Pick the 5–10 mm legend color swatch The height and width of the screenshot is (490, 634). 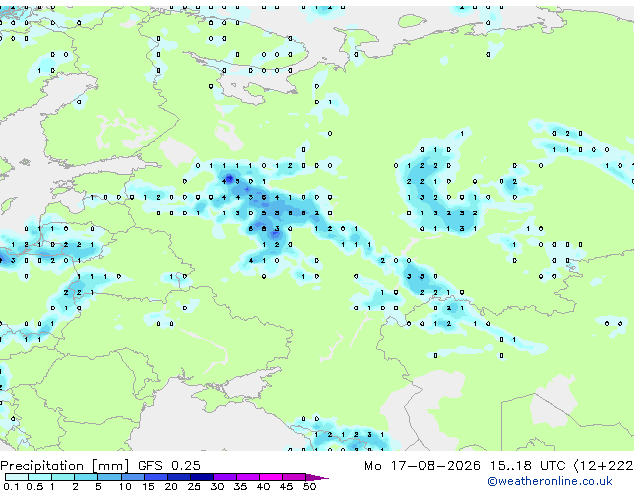[x=109, y=477]
